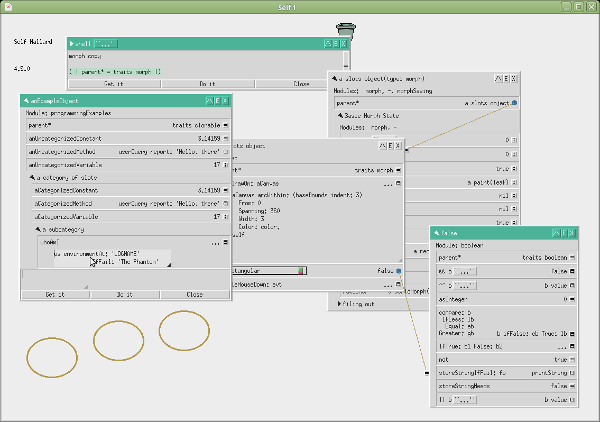This screenshot has width=600, height=422.
Task: Expand the 'Filing out' category
Action: 340,302
